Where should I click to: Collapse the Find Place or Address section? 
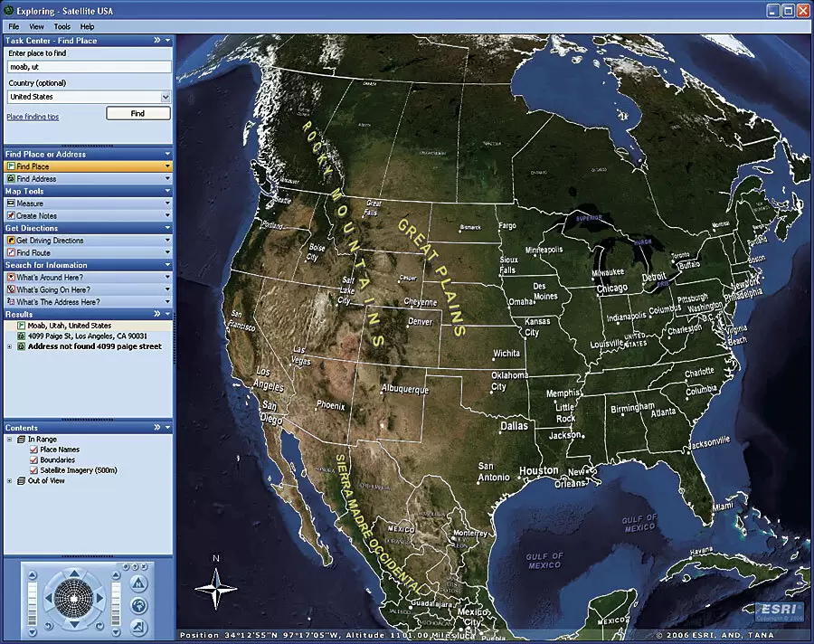coord(167,155)
